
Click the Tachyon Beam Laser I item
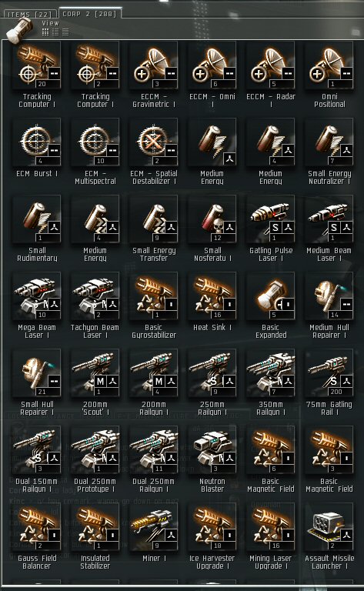95,296
